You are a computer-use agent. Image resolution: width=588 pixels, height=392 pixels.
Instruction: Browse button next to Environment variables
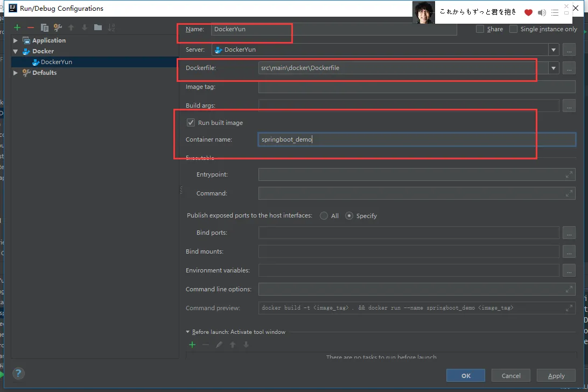tap(569, 270)
